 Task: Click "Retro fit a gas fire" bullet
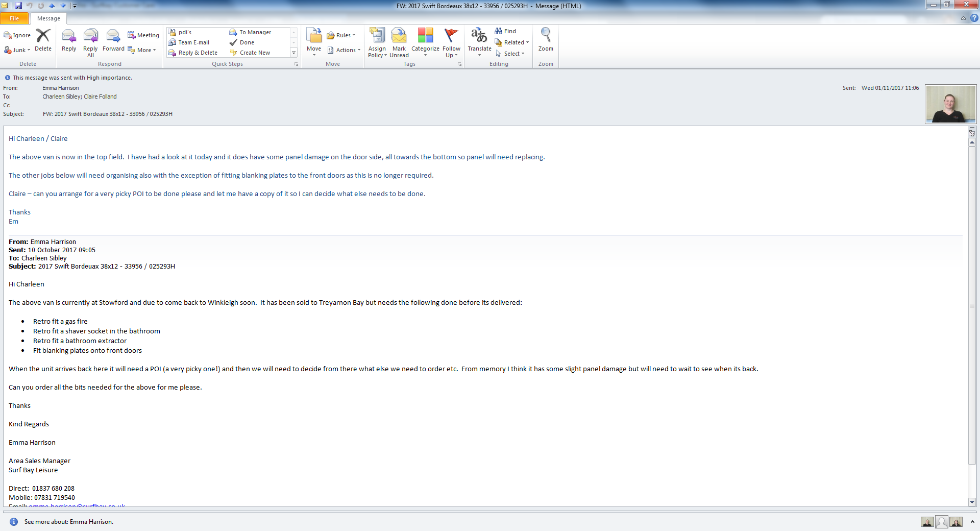(x=60, y=321)
